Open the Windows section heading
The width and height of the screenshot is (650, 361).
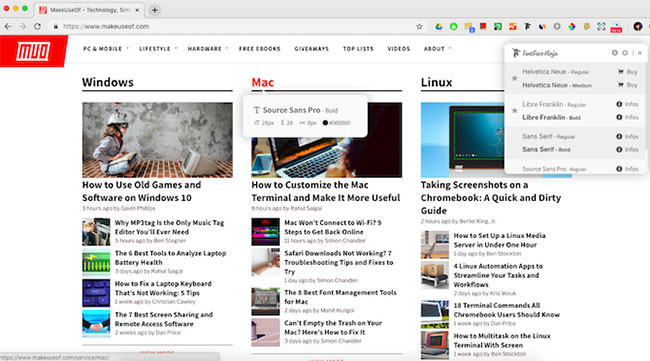point(108,82)
